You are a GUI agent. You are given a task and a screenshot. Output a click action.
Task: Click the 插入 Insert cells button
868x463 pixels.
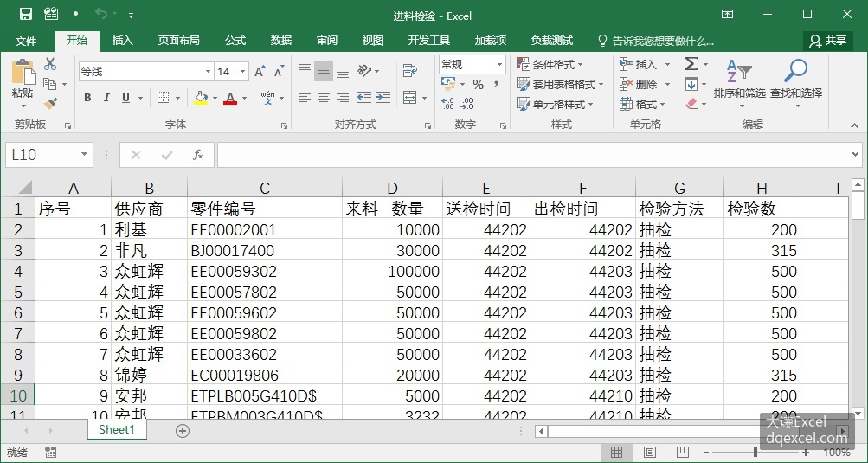[x=645, y=65]
